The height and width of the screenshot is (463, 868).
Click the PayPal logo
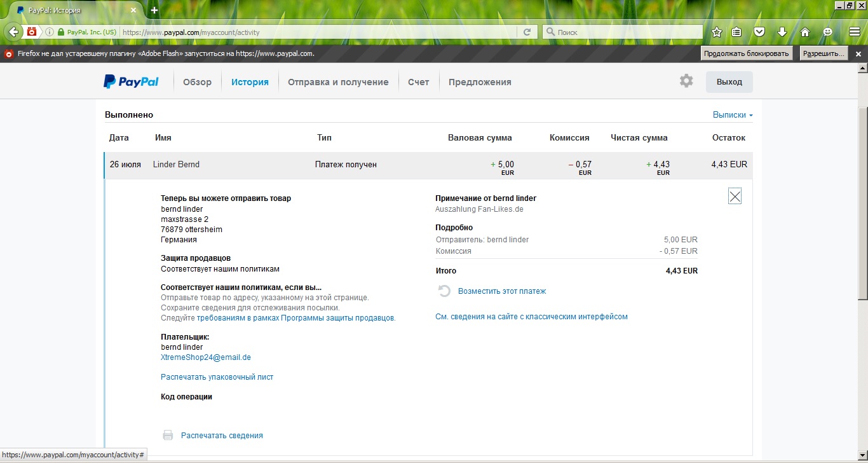point(132,81)
